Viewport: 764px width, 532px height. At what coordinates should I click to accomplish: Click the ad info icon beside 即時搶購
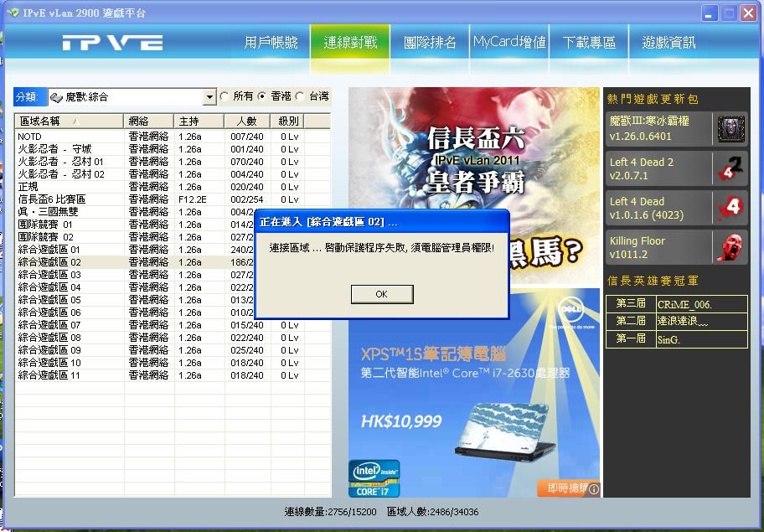pyautogui.click(x=593, y=488)
